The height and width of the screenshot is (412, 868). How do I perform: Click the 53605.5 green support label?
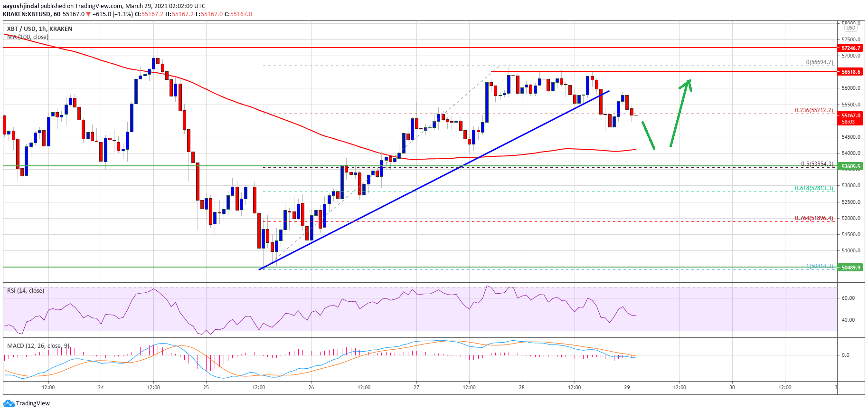pos(850,166)
